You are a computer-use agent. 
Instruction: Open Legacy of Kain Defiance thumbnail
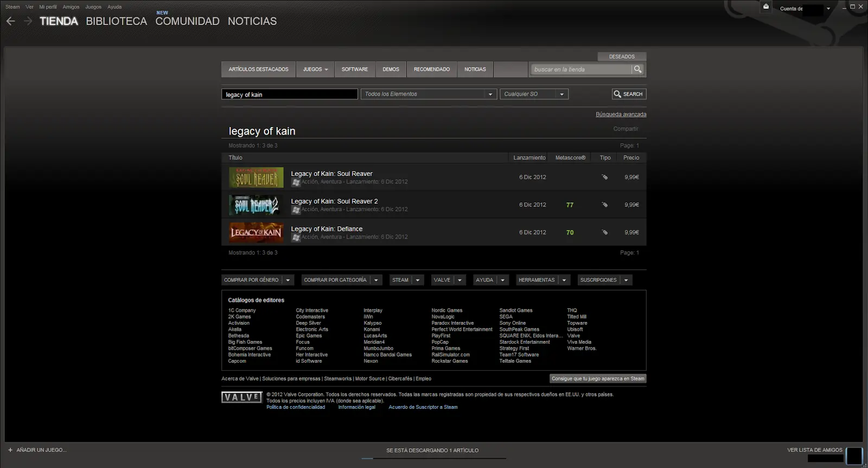coord(256,232)
